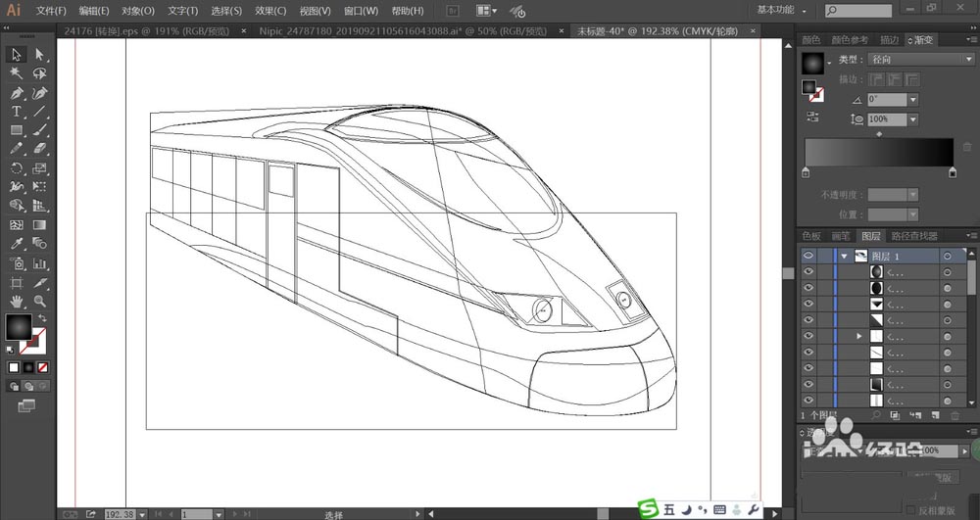980x520 pixels.
Task: Open the 对象(O) menu
Action: coord(138,11)
